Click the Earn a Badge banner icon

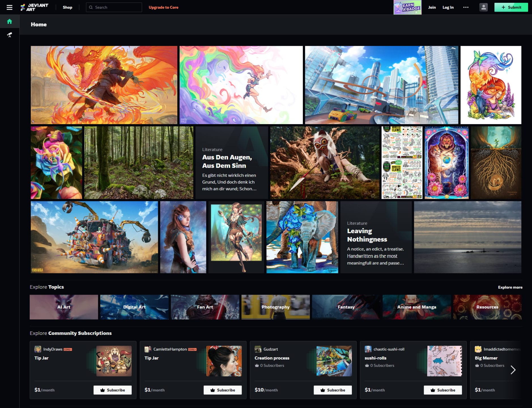407,7
